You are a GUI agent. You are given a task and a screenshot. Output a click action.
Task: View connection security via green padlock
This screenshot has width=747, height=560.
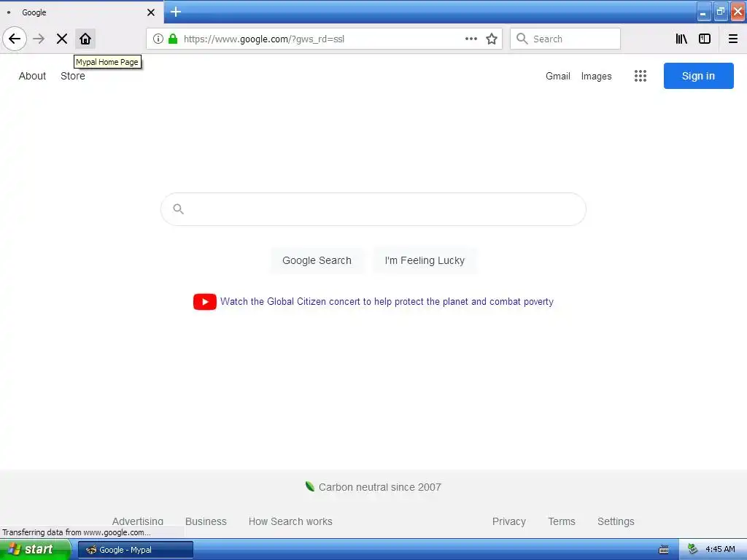pyautogui.click(x=173, y=39)
